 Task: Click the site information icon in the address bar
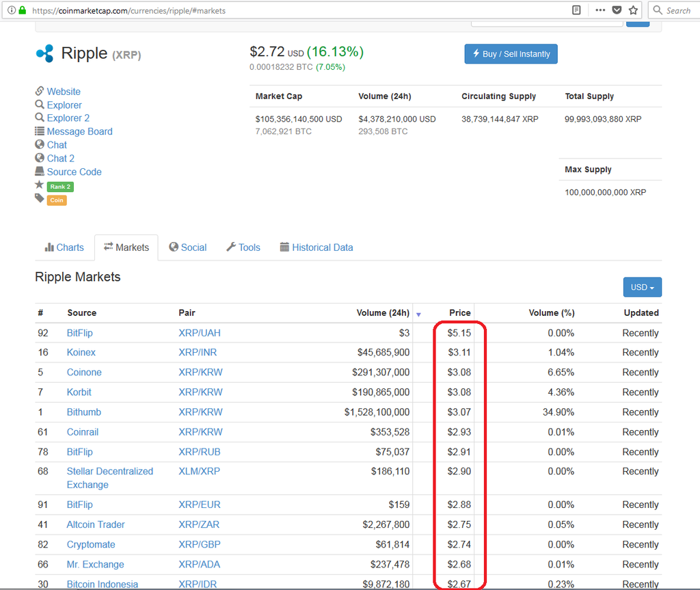(x=12, y=10)
